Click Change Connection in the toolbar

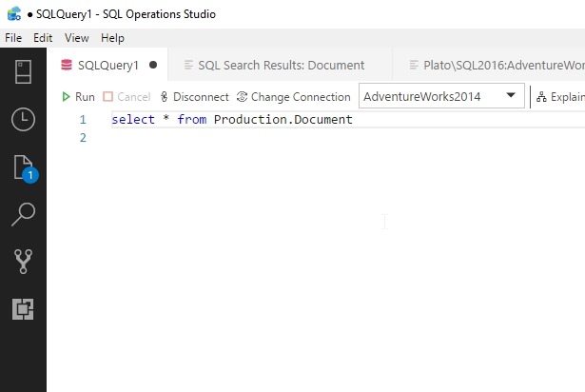(x=293, y=97)
